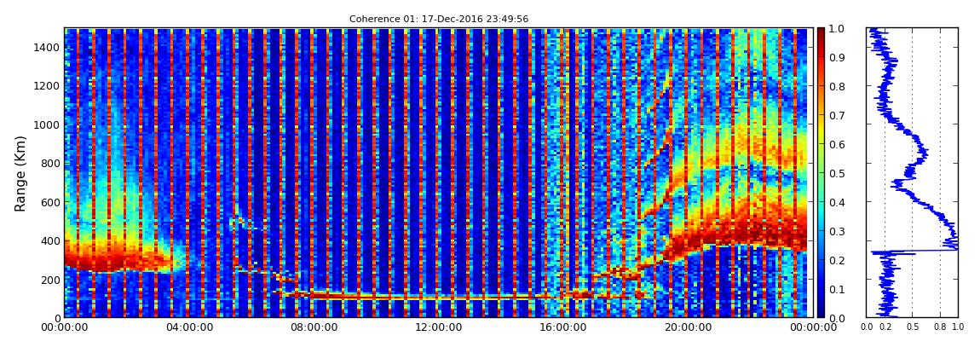Viewport: 980px width, 347px height.
Task: Click the 200 range tick label
Action: (50, 280)
